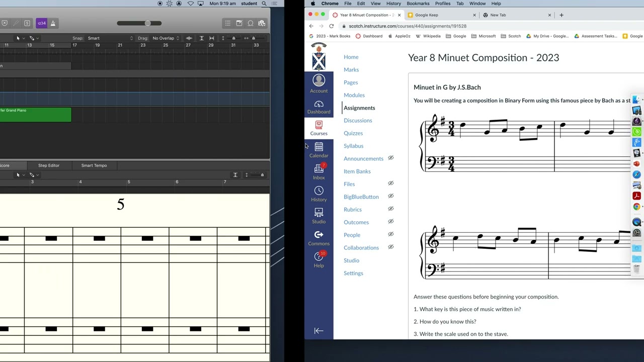The width and height of the screenshot is (644, 362).
Task: Open the Snap Smart dropdown
Action: (x=110, y=38)
